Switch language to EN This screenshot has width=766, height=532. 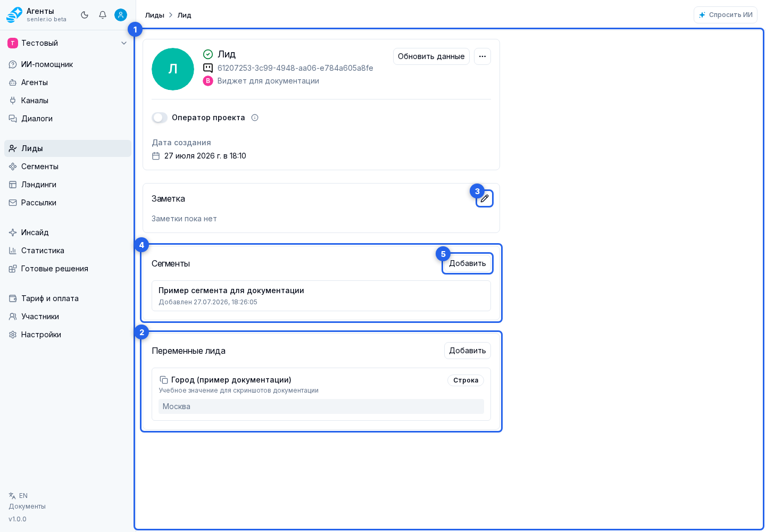click(x=19, y=496)
